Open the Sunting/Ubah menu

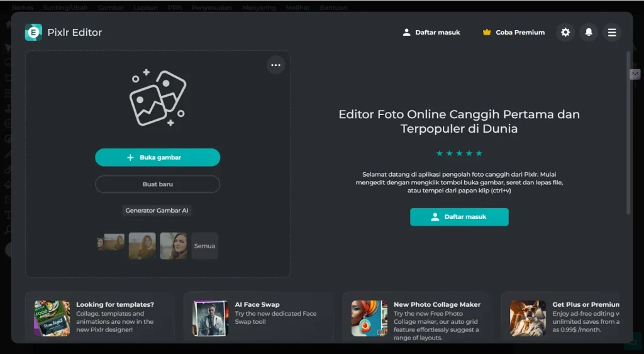pos(65,8)
